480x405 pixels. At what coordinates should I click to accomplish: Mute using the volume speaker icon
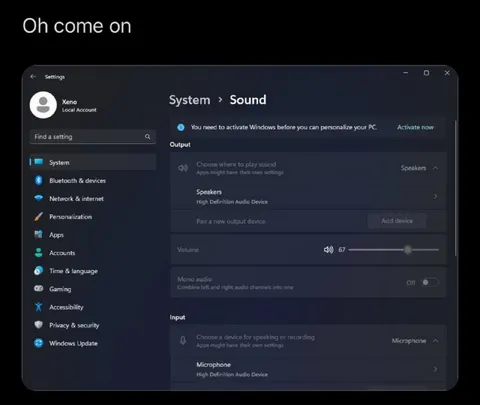[x=328, y=250]
